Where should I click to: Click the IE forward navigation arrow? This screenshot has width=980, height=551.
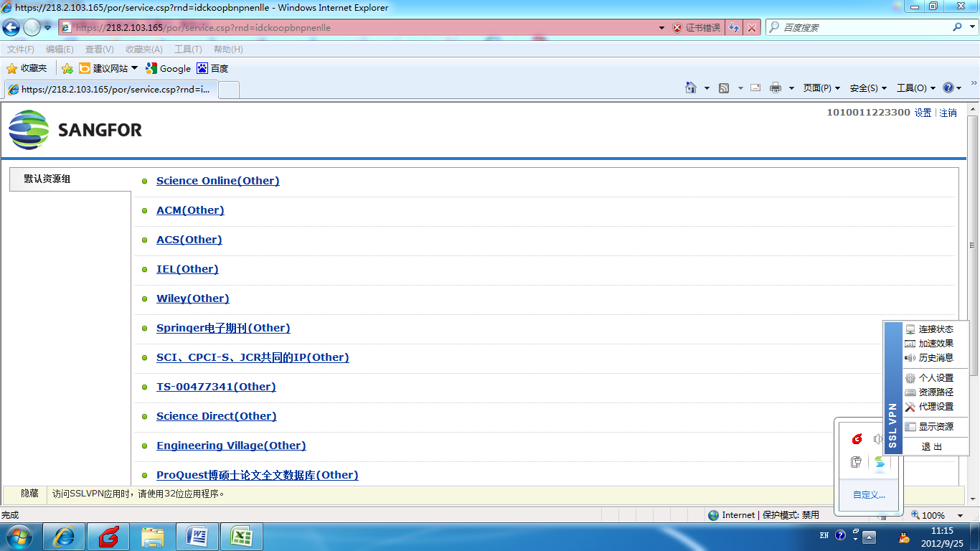[32, 28]
